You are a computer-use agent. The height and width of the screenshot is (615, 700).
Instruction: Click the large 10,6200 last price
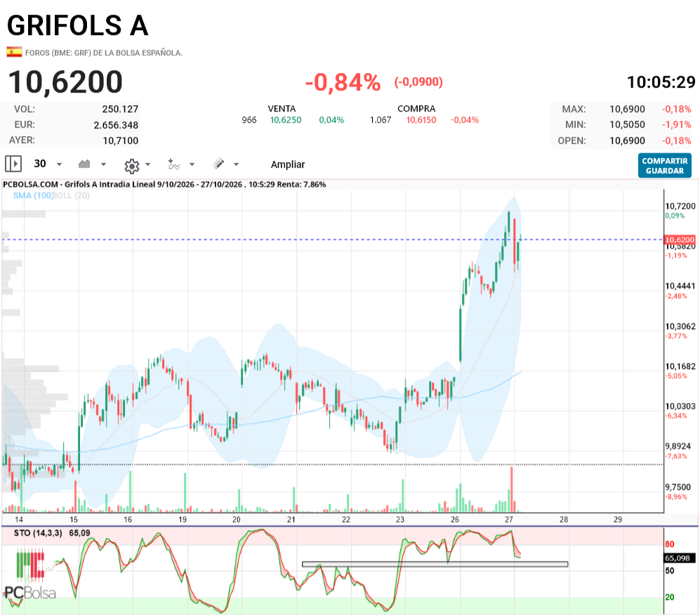[x=65, y=82]
